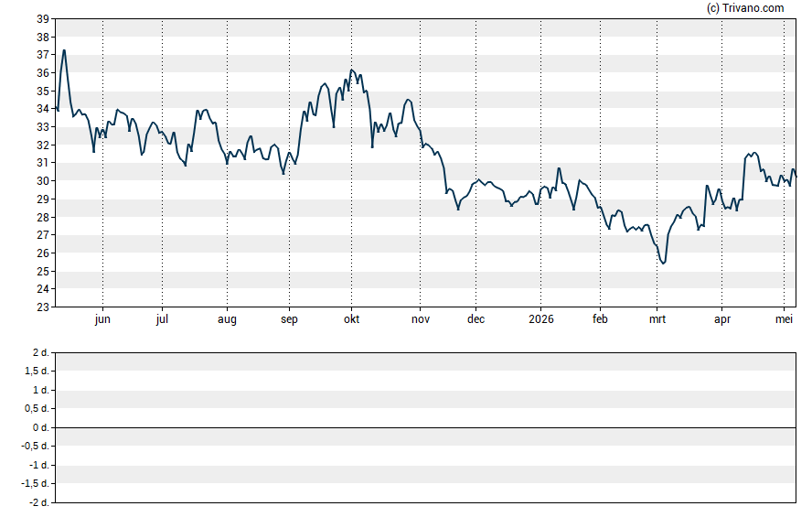Click the mrt month label
This screenshot has height=517, width=812.
657,319
